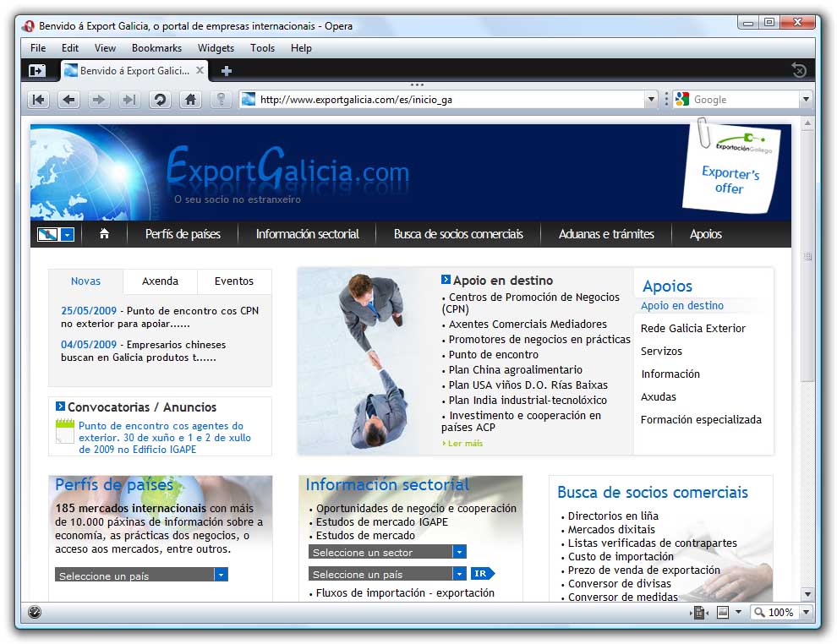Viewport: 837px width, 644px height.
Task: Click the site favicon in the address bar
Action: pos(249,99)
